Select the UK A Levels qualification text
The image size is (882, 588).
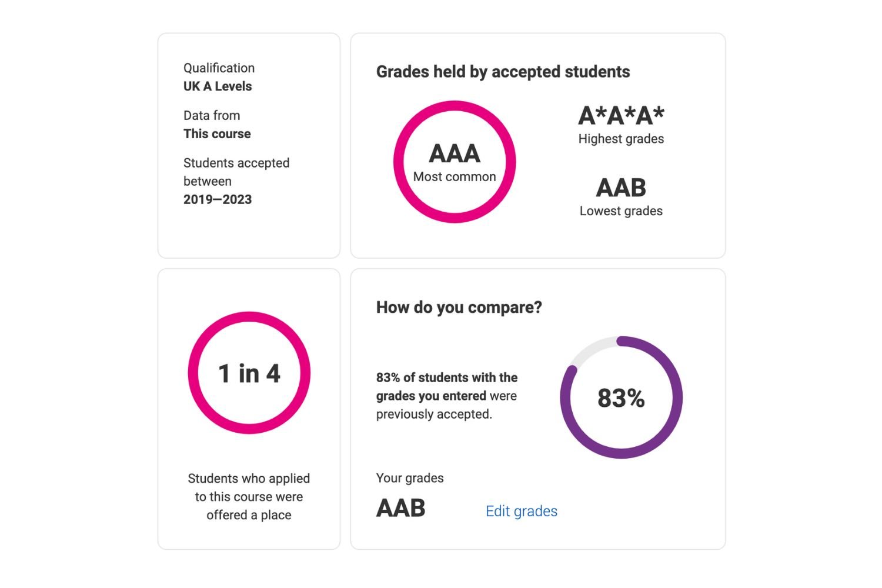point(218,86)
